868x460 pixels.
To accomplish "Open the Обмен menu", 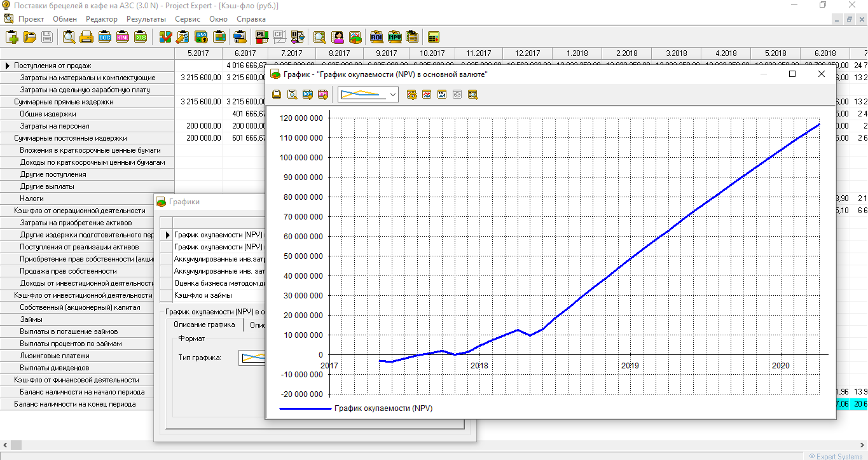I will point(65,18).
